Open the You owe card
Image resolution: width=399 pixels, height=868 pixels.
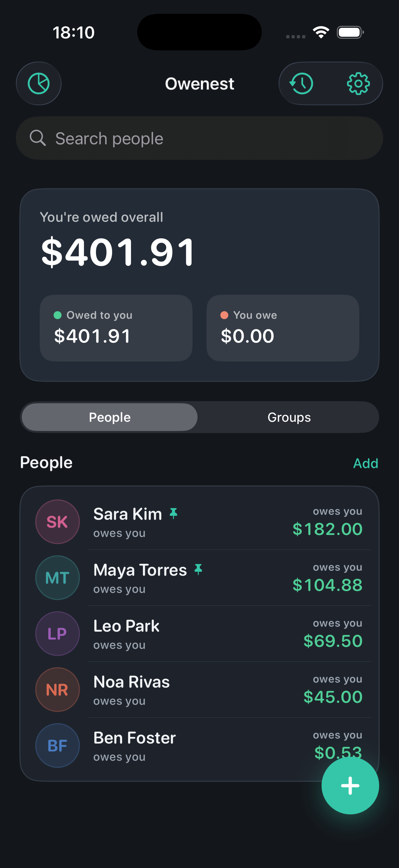[x=283, y=328]
